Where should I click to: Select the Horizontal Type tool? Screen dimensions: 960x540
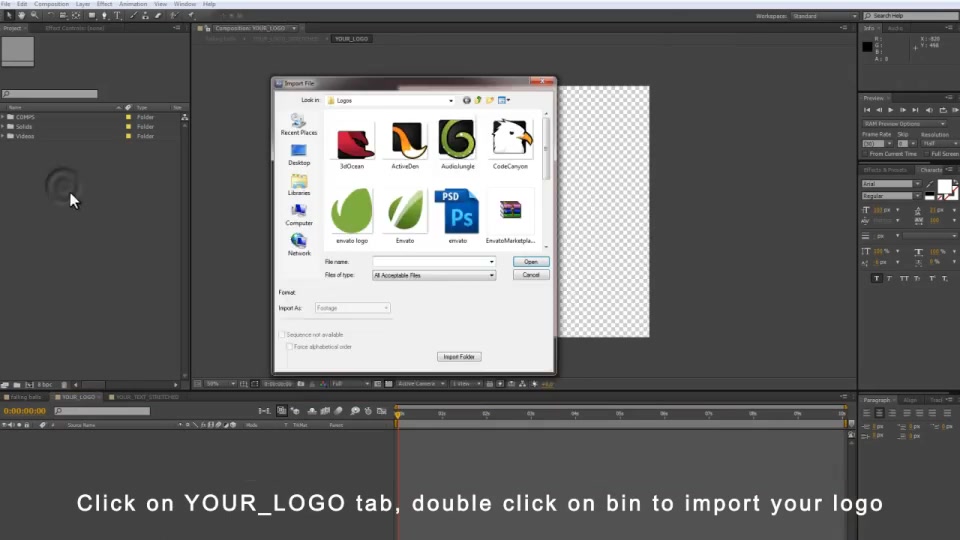118,15
